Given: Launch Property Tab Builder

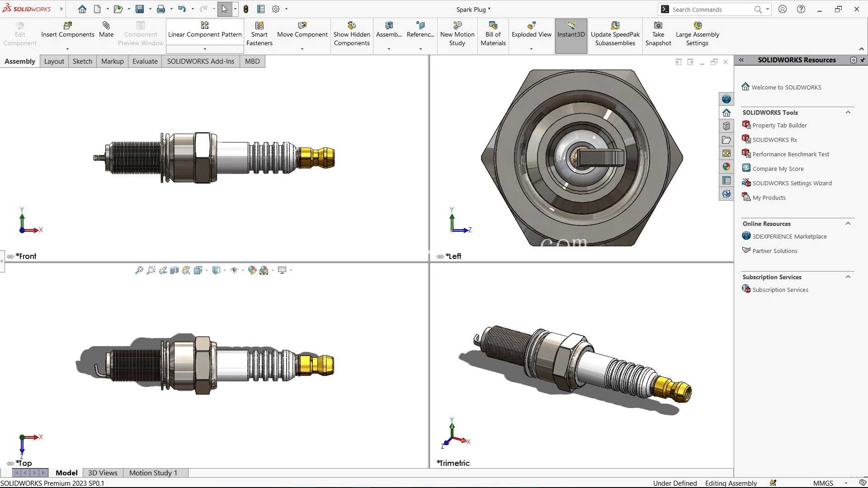Looking at the screenshot, I should 779,125.
